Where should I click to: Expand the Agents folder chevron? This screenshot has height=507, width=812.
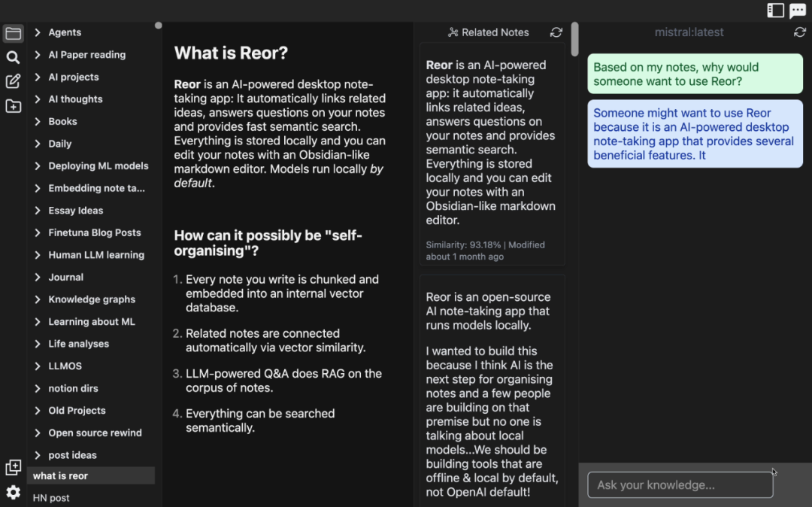38,32
